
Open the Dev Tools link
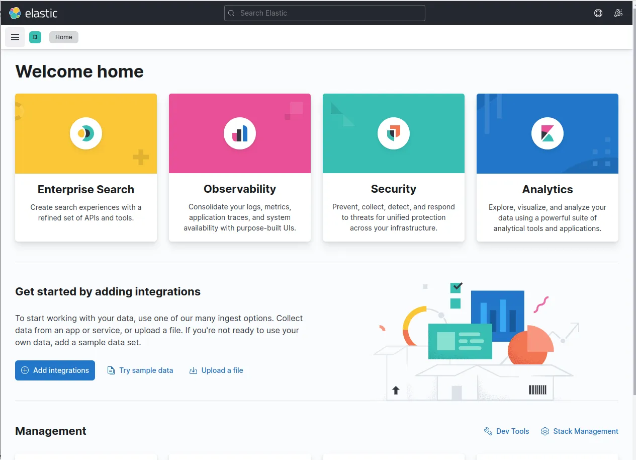(x=507, y=431)
